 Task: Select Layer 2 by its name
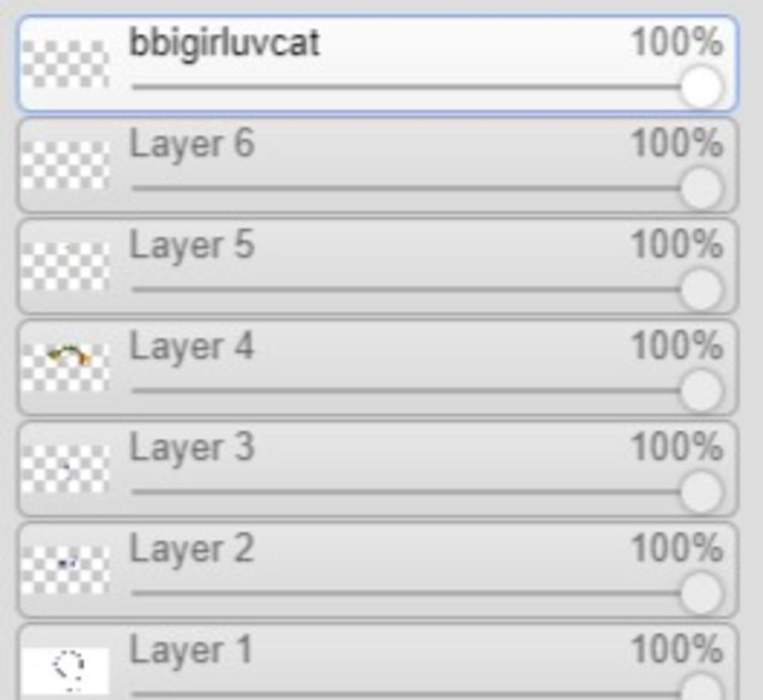(191, 549)
